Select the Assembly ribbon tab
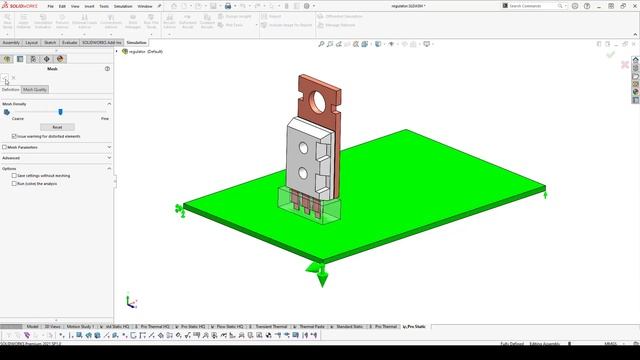This screenshot has height=360, width=640. [x=11, y=42]
